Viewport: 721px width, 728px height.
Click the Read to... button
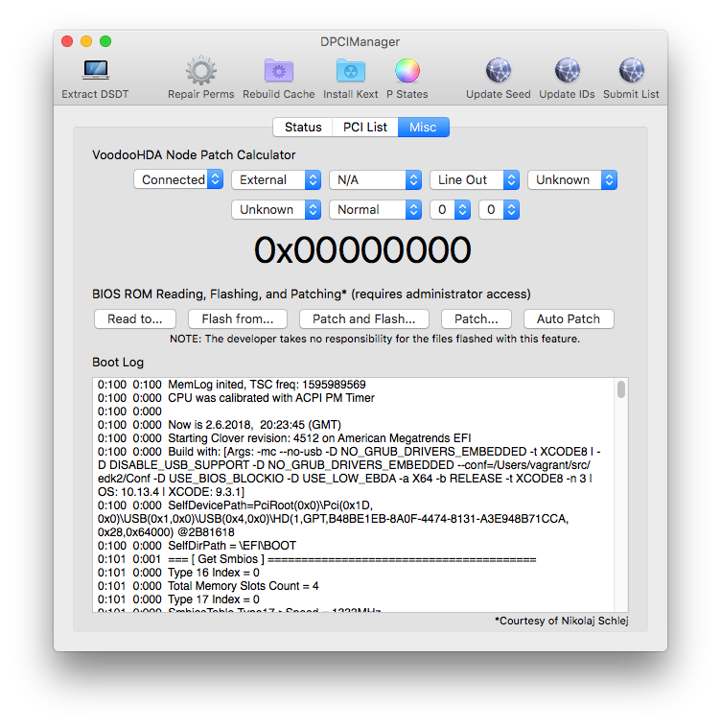tap(135, 319)
